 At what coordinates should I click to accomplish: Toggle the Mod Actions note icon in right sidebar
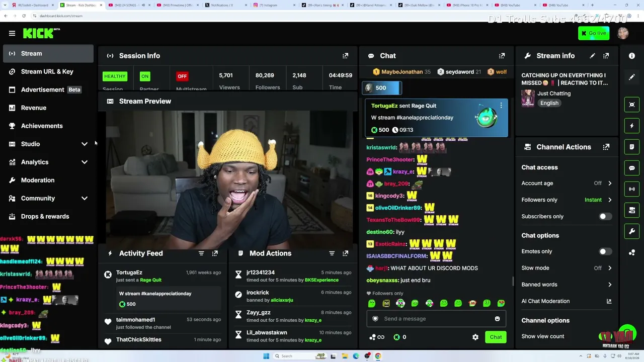pyautogui.click(x=632, y=147)
